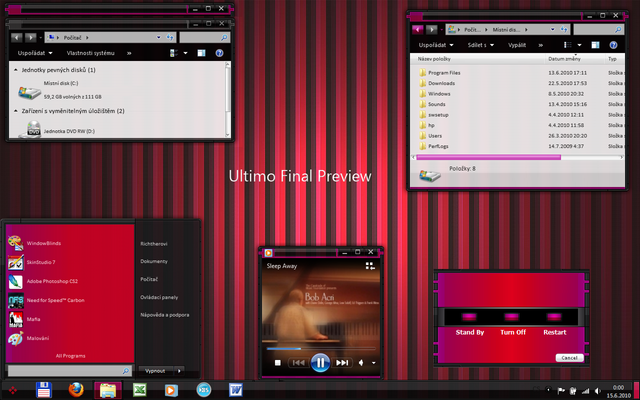640x400 pixels.
Task: Select the Program Files folder
Action: tap(444, 72)
